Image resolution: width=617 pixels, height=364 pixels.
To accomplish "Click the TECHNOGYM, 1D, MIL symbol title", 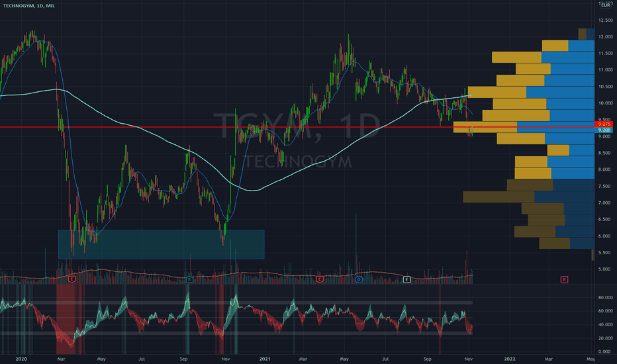I will 28,5.
